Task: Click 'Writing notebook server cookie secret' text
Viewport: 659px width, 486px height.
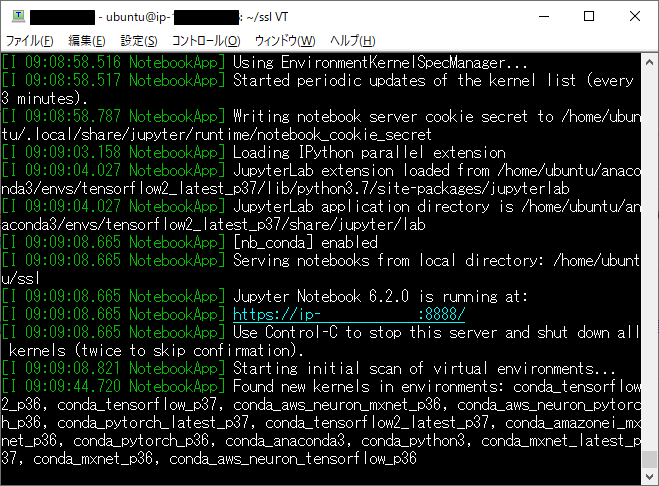Action: [x=380, y=116]
